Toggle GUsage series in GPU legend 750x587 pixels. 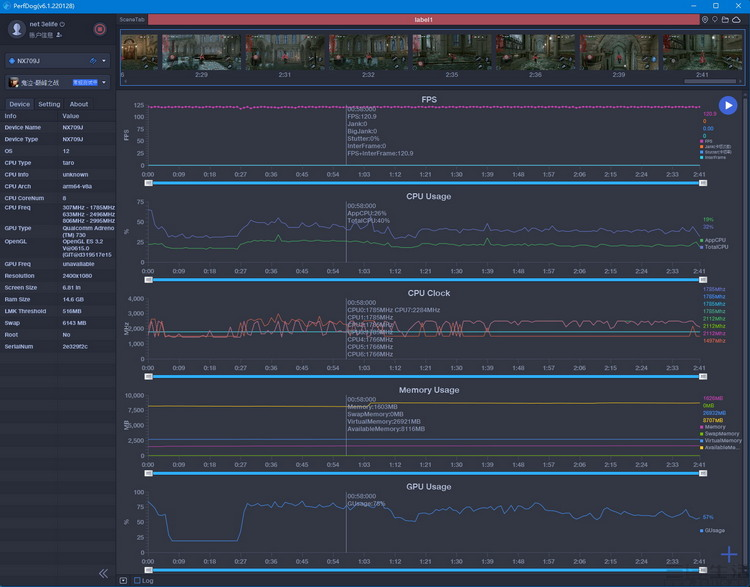click(x=712, y=531)
